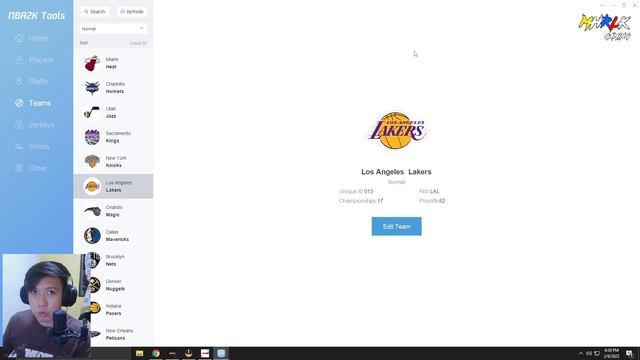This screenshot has height=360, width=640.
Task: Click the Edit Team button
Action: pos(396,226)
